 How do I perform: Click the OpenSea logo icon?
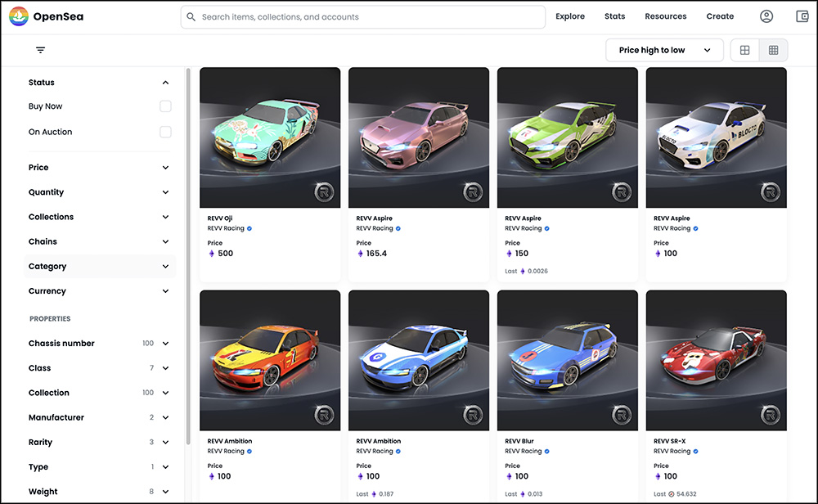pos(19,16)
